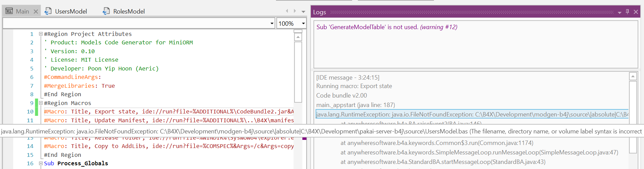
Task: Click the StandardBA.startMessageLoop stack line
Action: (443, 162)
